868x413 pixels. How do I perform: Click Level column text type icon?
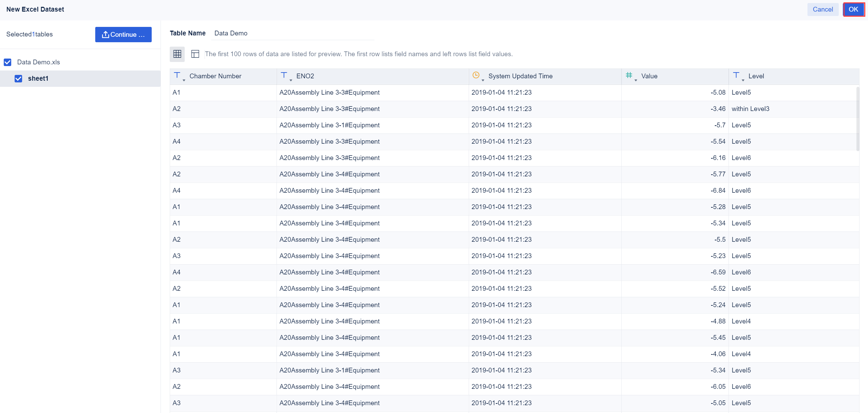736,75
